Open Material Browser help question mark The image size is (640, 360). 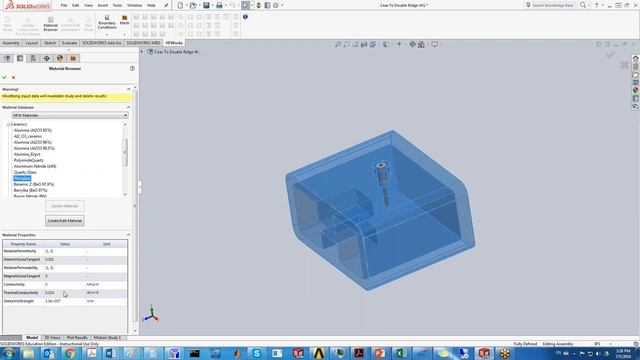pyautogui.click(x=132, y=69)
